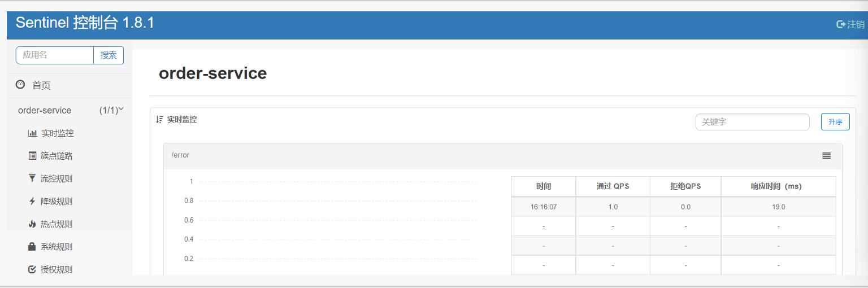The image size is (868, 288).
Task: Click the 流控规则 filter icon
Action: click(x=32, y=178)
